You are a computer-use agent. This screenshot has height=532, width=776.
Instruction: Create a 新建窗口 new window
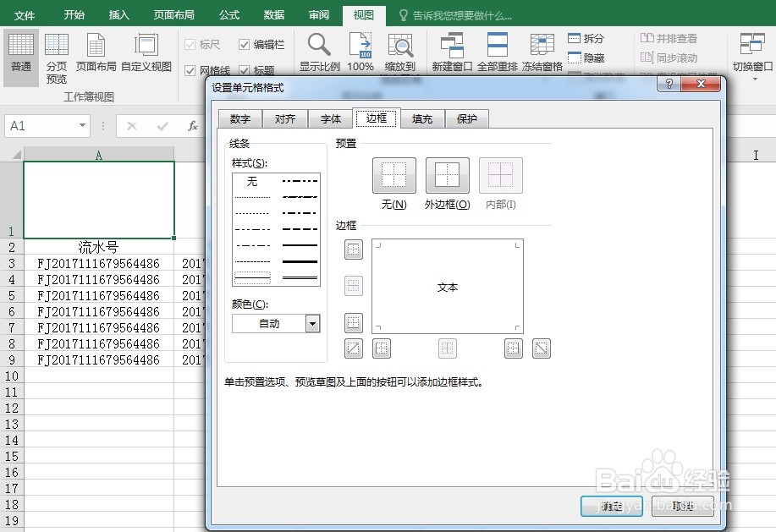(451, 52)
